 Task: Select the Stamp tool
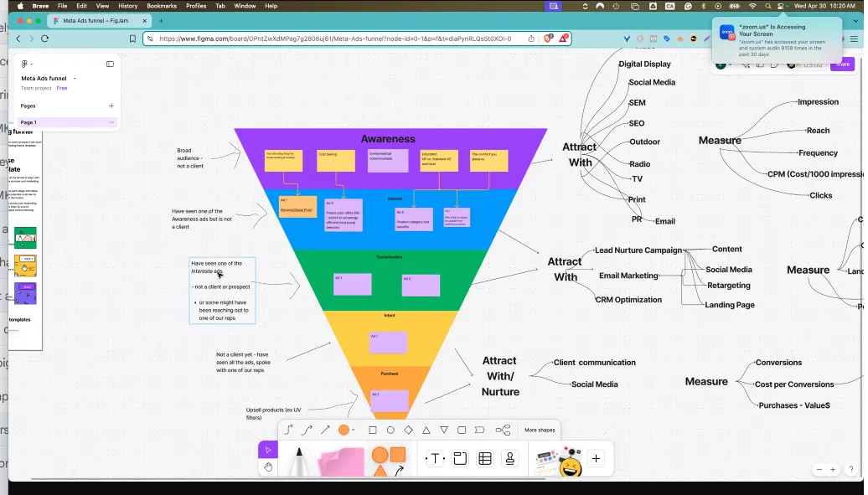(510, 458)
